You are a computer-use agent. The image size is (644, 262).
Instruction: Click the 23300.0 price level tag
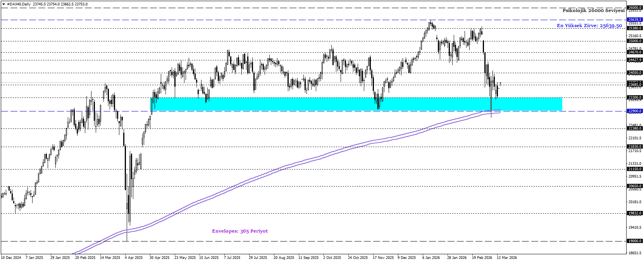(x=635, y=98)
